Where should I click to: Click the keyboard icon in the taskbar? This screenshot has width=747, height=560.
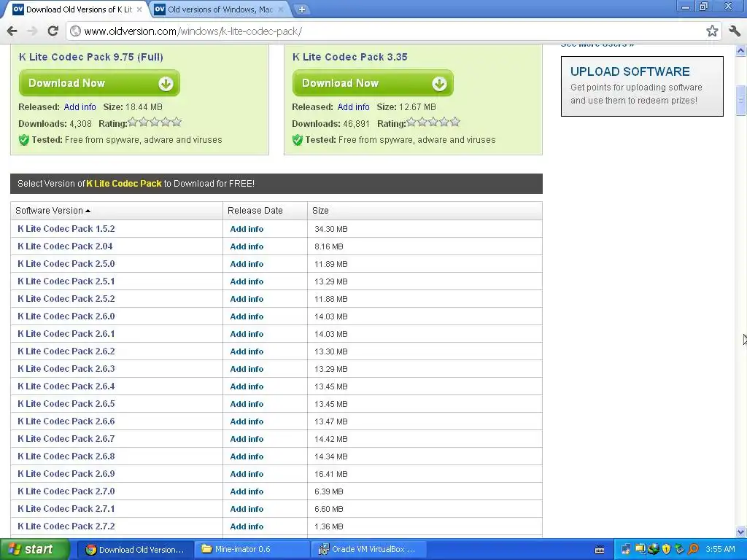[600, 550]
